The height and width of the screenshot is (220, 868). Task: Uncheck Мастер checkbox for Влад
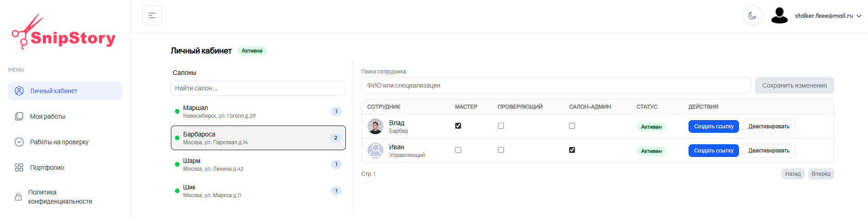coord(458,126)
